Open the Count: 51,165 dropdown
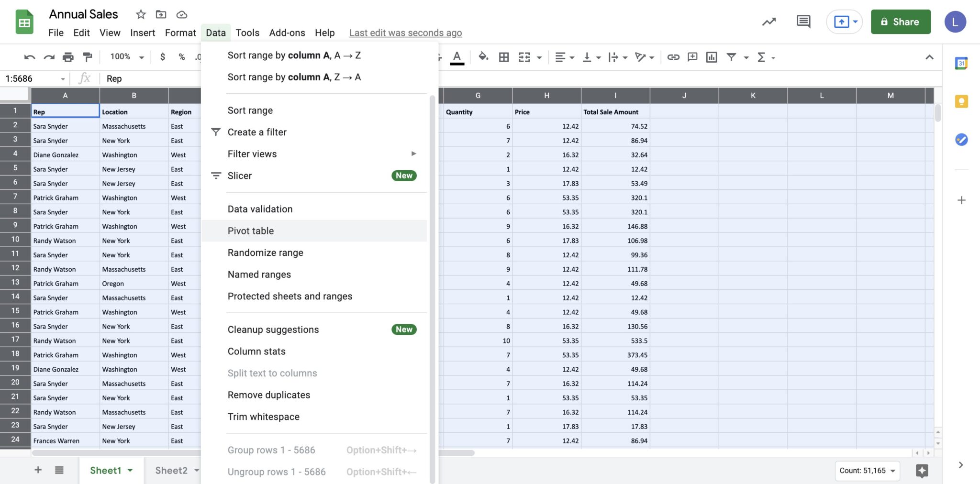 [867, 471]
